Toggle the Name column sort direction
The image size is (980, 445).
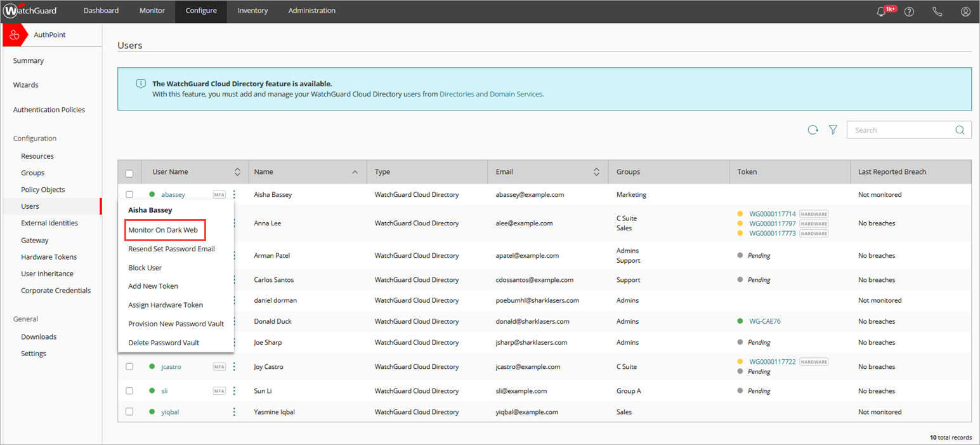(x=355, y=171)
